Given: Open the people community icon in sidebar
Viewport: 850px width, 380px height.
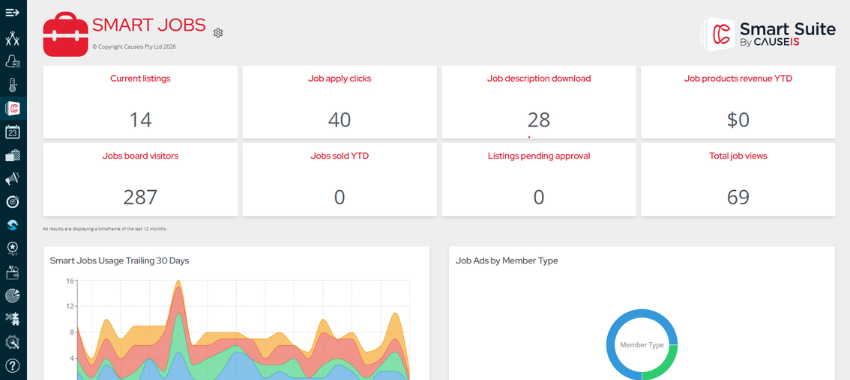Looking at the screenshot, I should tap(12, 39).
